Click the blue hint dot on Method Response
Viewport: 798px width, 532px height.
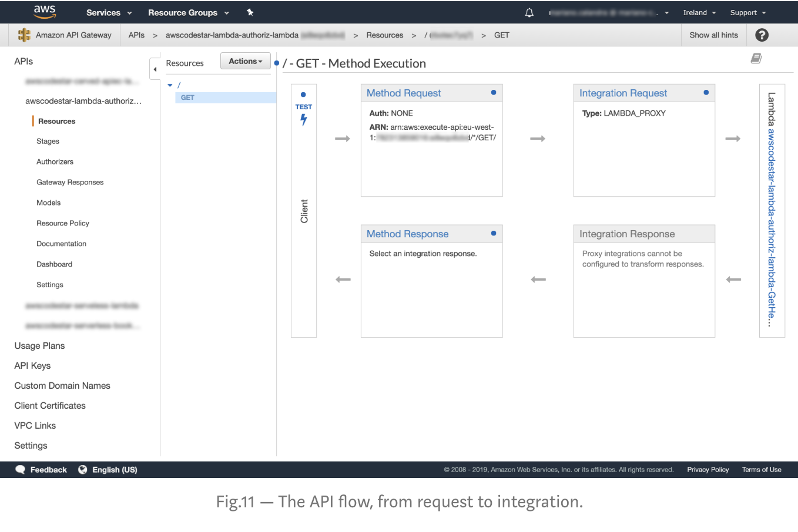tap(494, 233)
